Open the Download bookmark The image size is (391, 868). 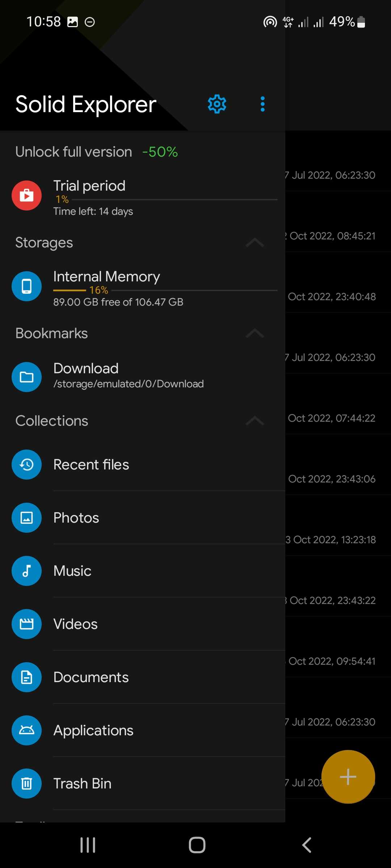tap(143, 377)
